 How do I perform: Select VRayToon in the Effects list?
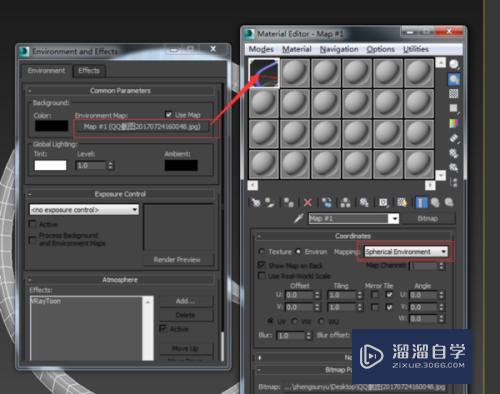point(46,301)
